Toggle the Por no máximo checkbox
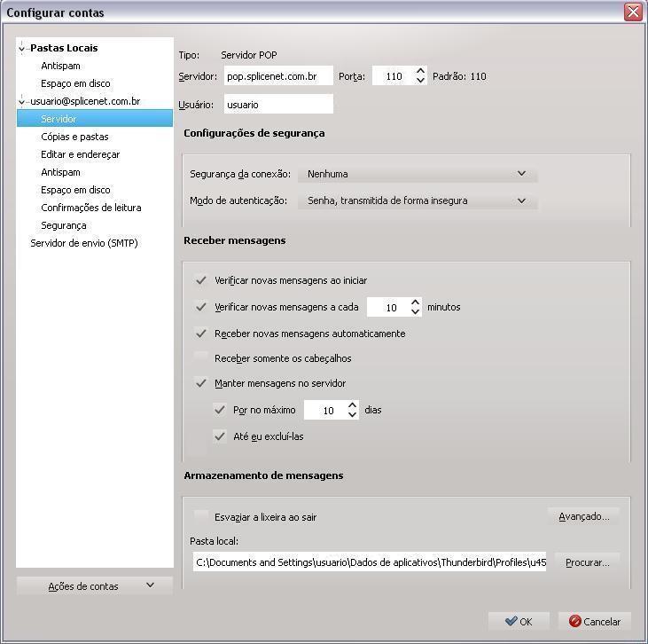The height and width of the screenshot is (644, 648). 220,410
